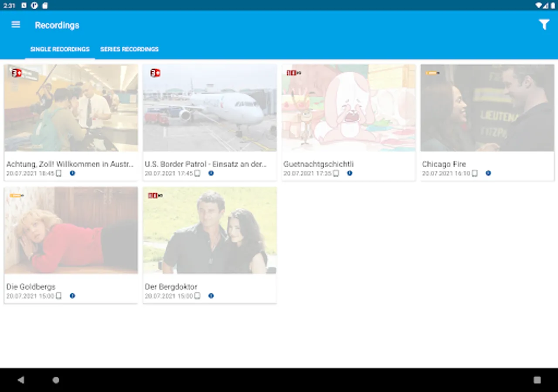This screenshot has width=558, height=392.
Task: Click the square device icon beside Der Bergdoktor time
Action: (x=197, y=296)
